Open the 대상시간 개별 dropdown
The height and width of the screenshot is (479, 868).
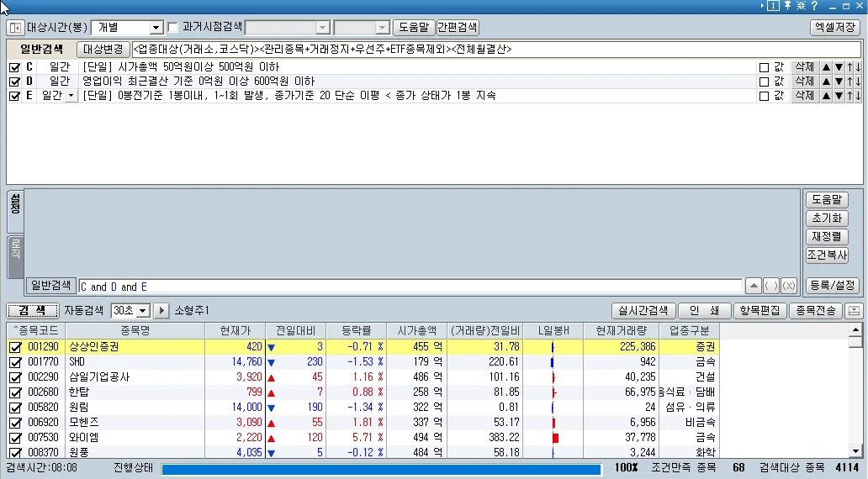155,28
